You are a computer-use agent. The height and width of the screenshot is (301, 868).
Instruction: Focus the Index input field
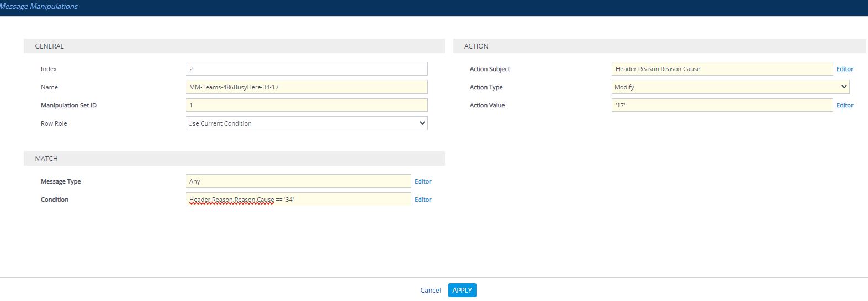pos(306,69)
